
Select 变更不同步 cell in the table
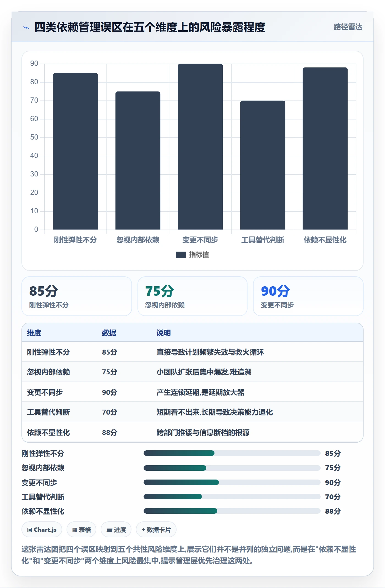point(45,392)
